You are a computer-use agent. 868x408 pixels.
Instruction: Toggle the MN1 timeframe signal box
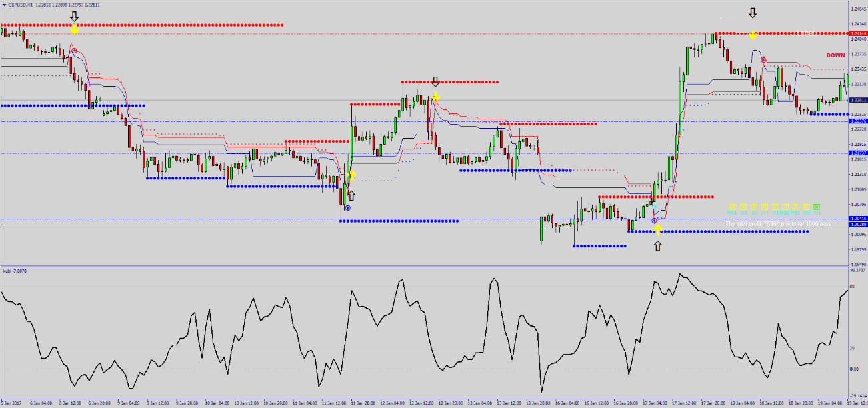tap(732, 207)
